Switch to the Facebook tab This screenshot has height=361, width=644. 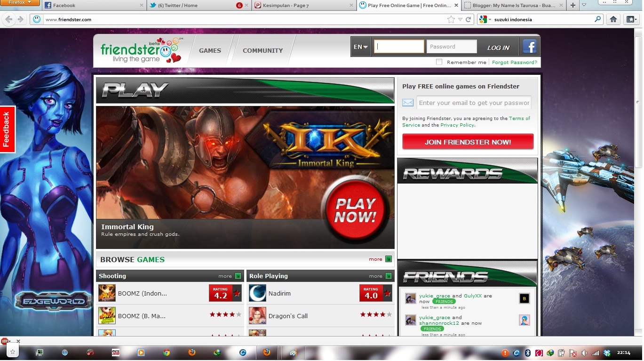click(94, 5)
